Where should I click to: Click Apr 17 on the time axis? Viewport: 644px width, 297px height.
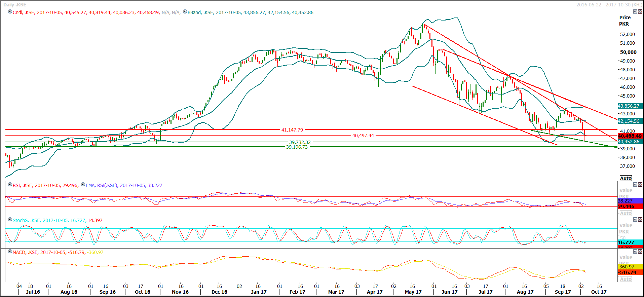[x=375, y=292]
